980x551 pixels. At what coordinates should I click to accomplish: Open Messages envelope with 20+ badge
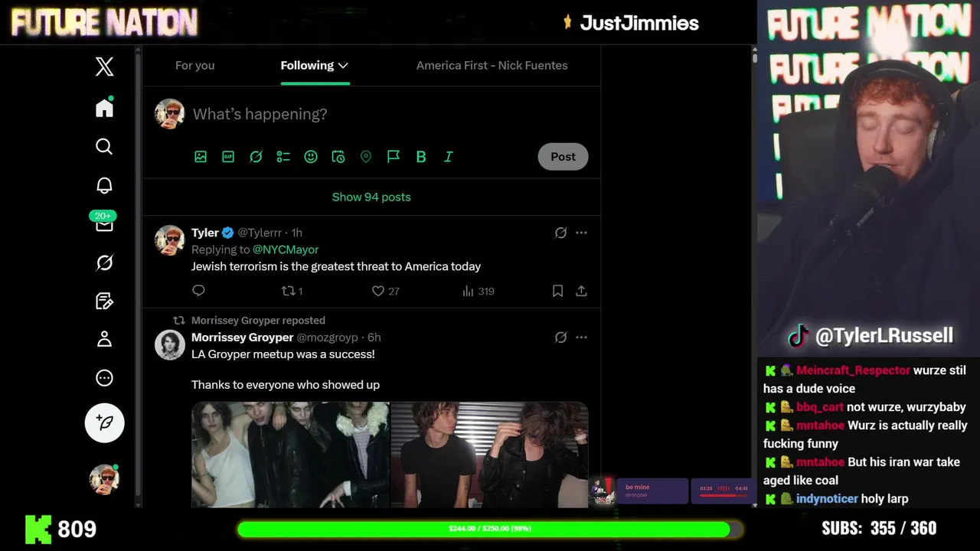[x=104, y=223]
